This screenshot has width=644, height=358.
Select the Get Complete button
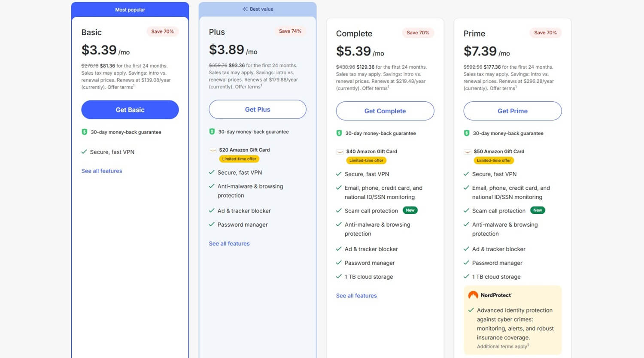click(385, 111)
